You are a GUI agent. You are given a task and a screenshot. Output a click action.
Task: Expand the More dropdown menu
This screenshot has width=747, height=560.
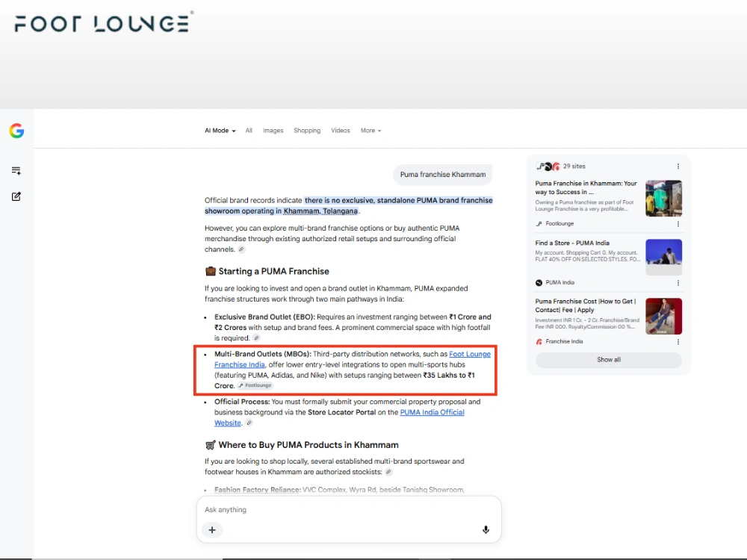tap(371, 131)
